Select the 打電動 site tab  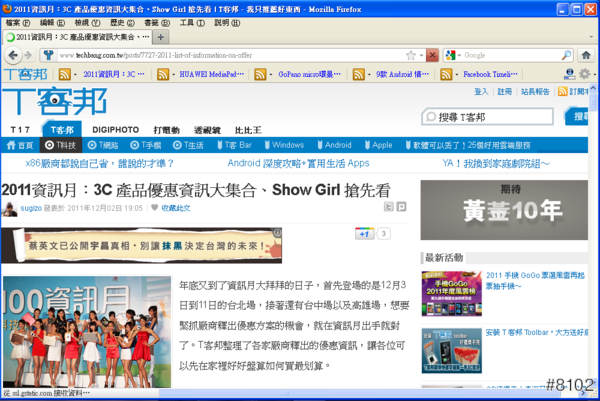166,130
